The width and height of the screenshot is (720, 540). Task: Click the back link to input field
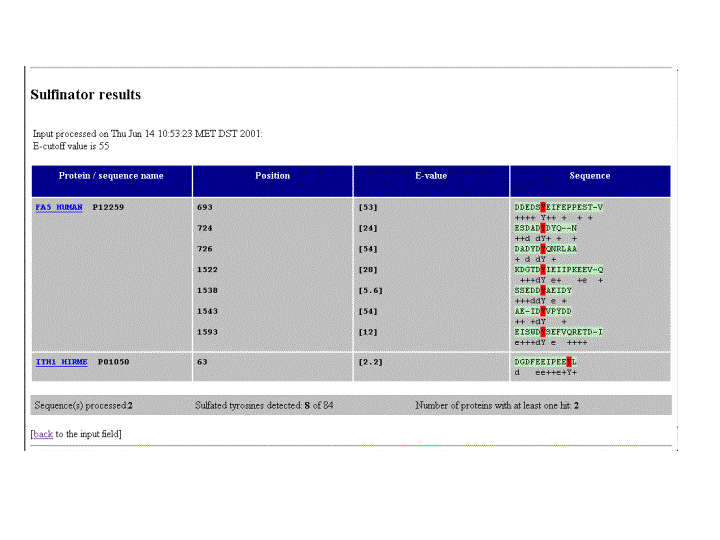[x=43, y=434]
